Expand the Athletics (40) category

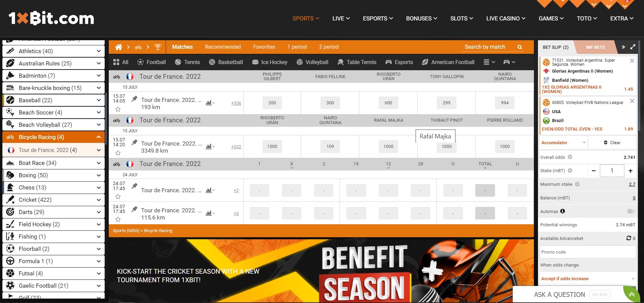[x=54, y=51]
